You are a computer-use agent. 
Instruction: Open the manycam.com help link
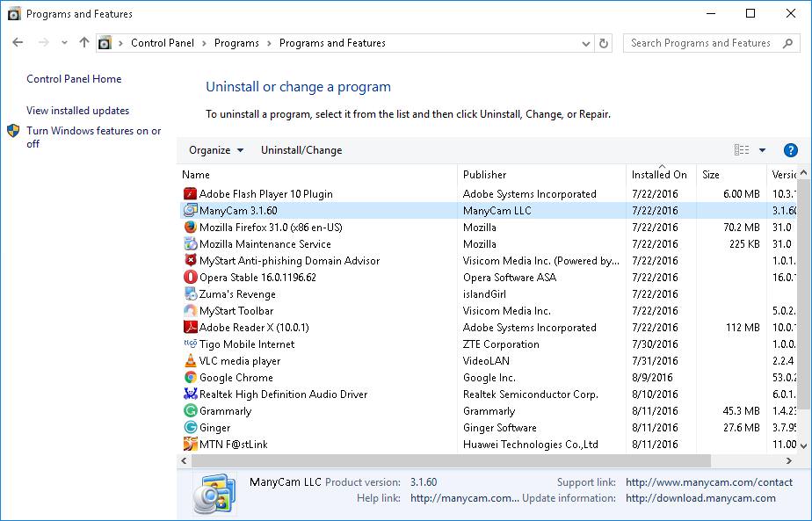(x=465, y=498)
